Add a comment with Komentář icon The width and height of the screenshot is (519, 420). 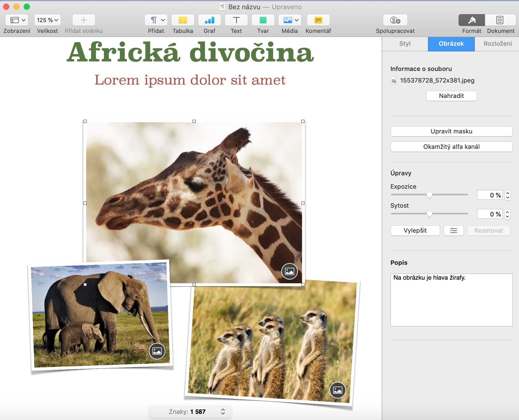tap(318, 20)
